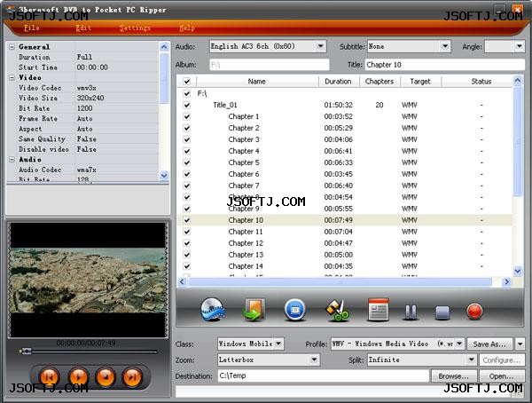Click the next track playback button

(132, 377)
